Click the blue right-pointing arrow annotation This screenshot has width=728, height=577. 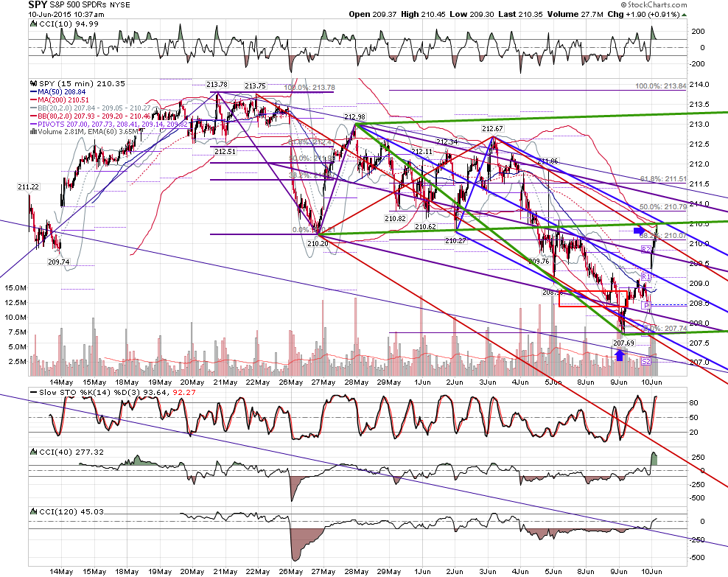[x=640, y=230]
